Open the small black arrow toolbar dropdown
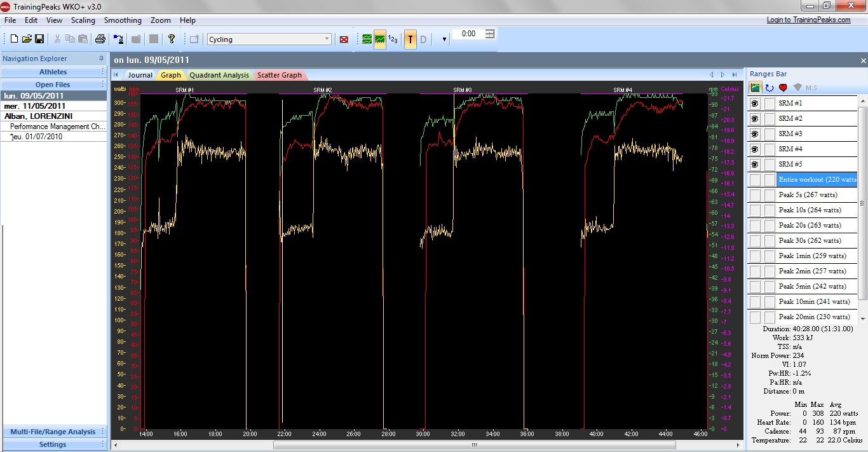 tap(444, 39)
